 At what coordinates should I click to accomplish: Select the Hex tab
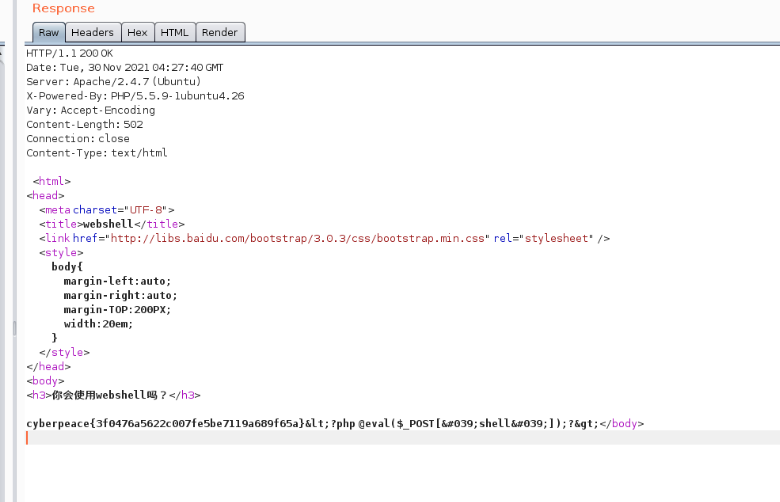click(137, 32)
